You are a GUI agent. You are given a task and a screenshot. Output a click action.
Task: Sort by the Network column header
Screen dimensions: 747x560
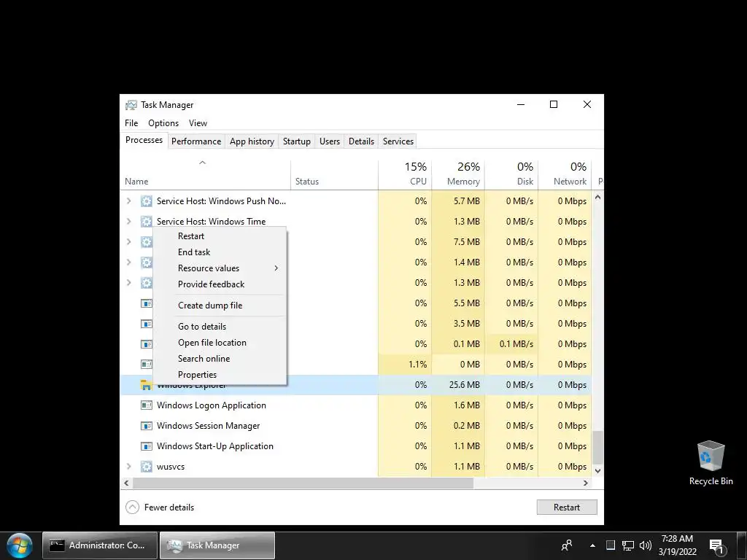pyautogui.click(x=565, y=174)
